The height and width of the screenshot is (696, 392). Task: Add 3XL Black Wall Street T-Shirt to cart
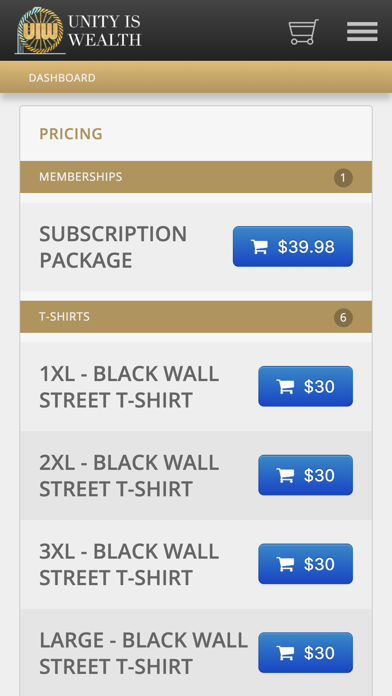(305, 564)
